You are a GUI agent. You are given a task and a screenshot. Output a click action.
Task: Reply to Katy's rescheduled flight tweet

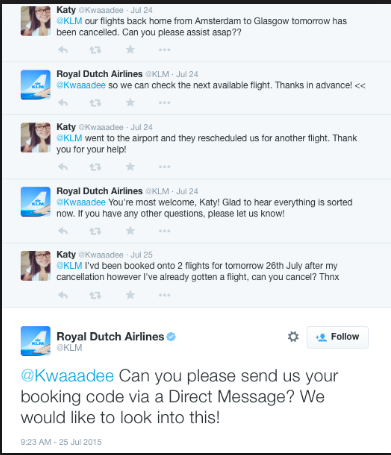pos(63,167)
